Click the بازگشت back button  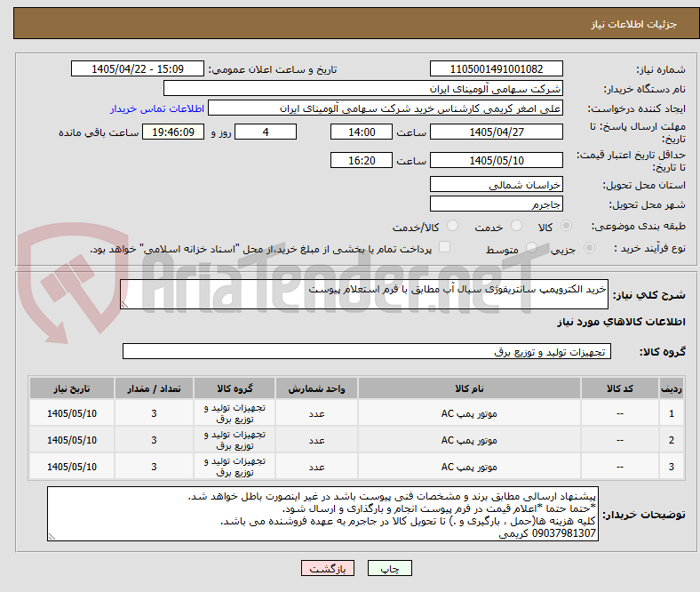(328, 568)
